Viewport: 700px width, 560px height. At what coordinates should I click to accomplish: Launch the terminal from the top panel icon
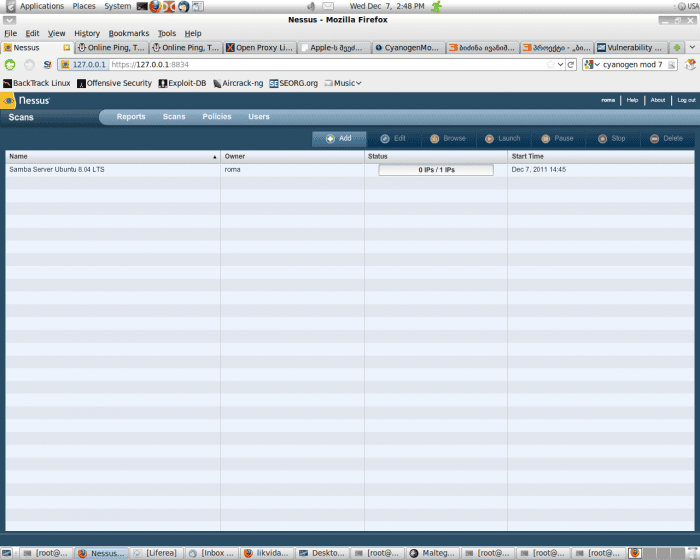[142, 6]
